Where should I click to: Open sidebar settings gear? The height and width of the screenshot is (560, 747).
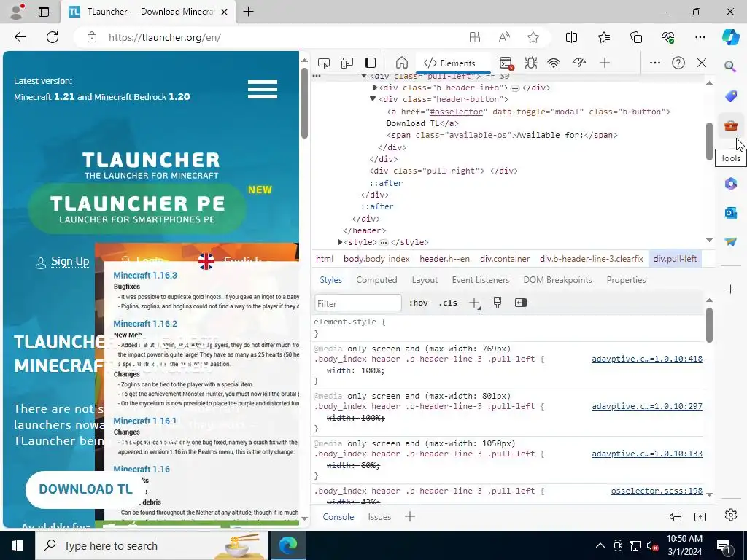[730, 515]
